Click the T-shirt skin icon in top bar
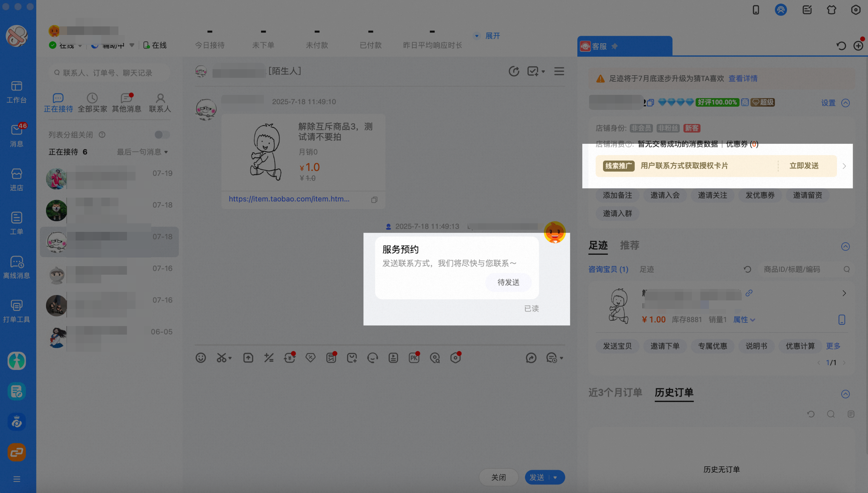Screen dimensions: 868x493 pyautogui.click(x=831, y=10)
